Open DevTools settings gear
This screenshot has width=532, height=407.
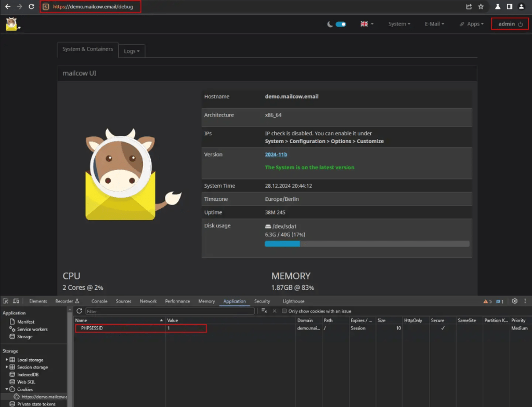[514, 301]
